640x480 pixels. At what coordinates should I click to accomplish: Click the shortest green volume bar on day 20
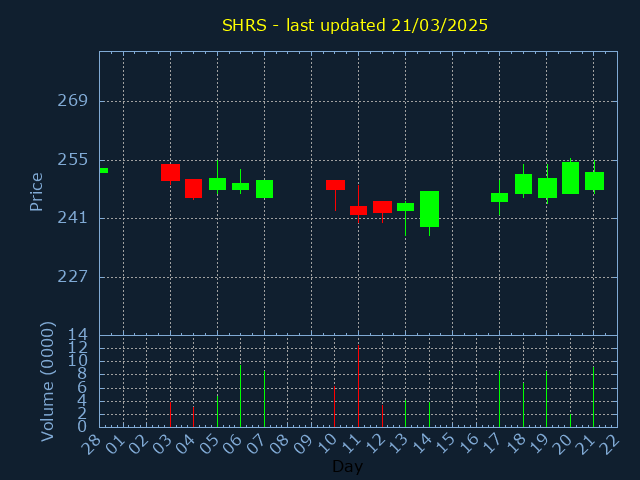(x=571, y=421)
